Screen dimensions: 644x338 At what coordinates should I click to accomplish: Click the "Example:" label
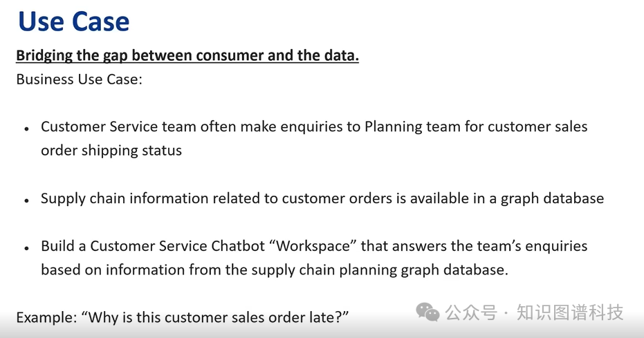[x=46, y=317]
